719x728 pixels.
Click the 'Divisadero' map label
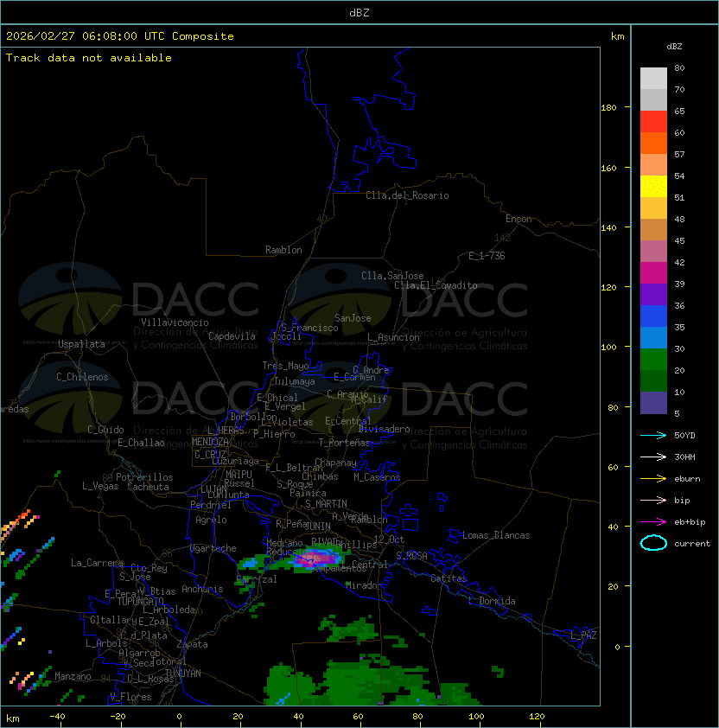pos(384,429)
